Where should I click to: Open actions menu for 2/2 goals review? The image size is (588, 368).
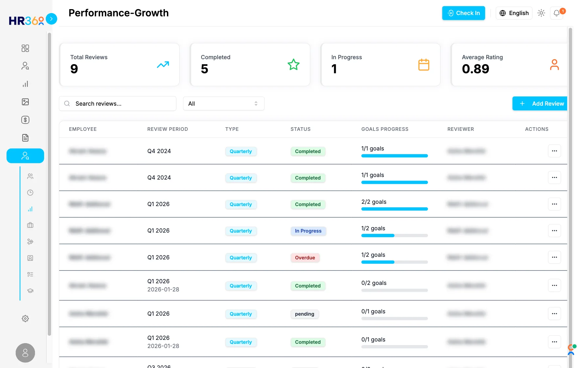554,204
